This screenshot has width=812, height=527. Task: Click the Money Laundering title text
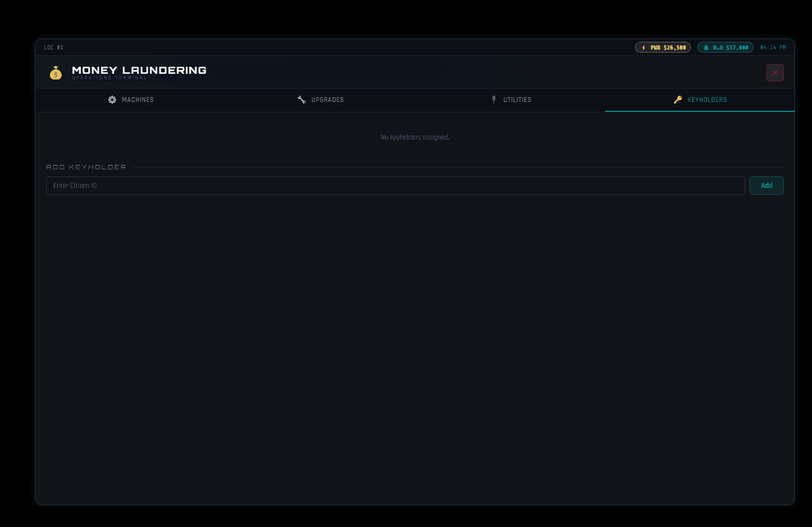tap(139, 70)
